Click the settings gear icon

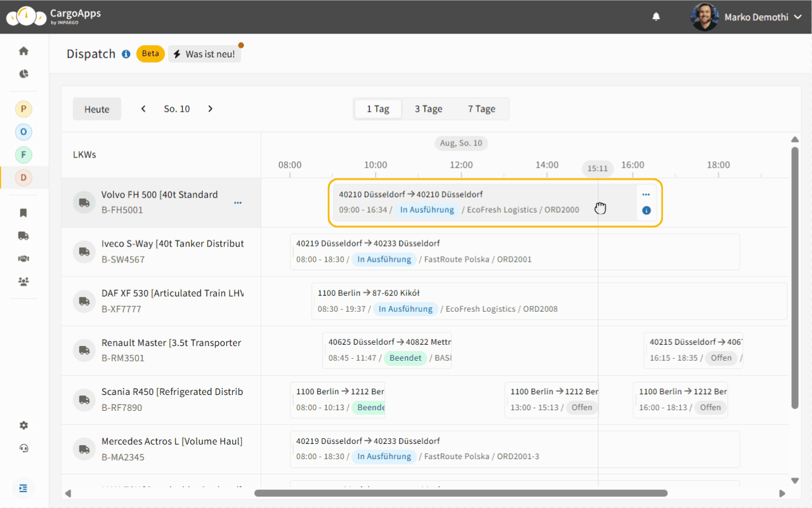(23, 425)
